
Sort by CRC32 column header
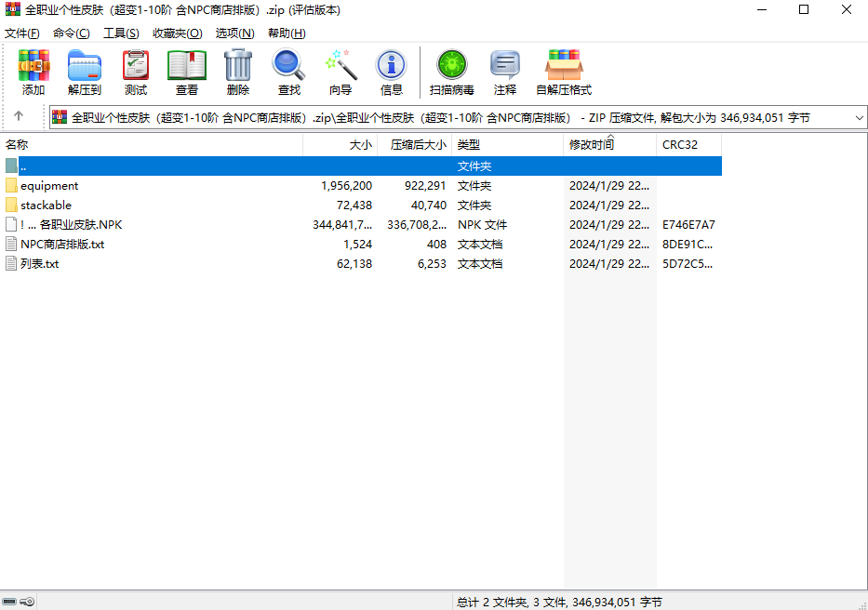point(689,144)
